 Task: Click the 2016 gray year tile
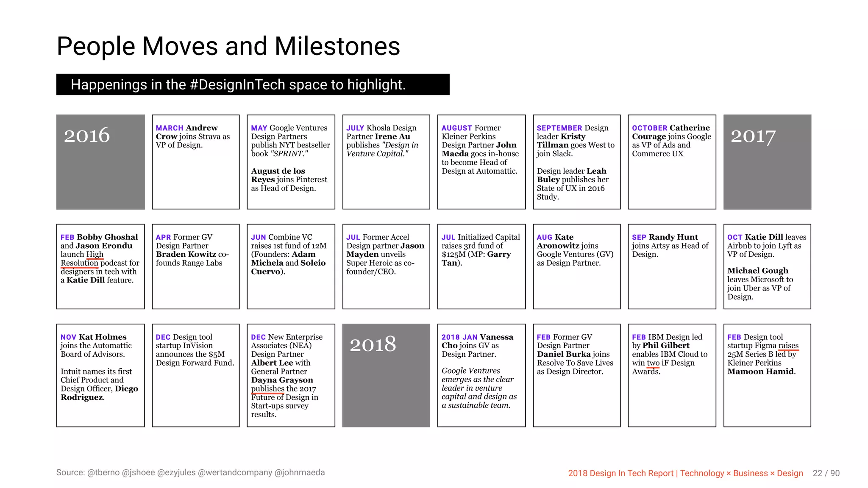point(100,162)
